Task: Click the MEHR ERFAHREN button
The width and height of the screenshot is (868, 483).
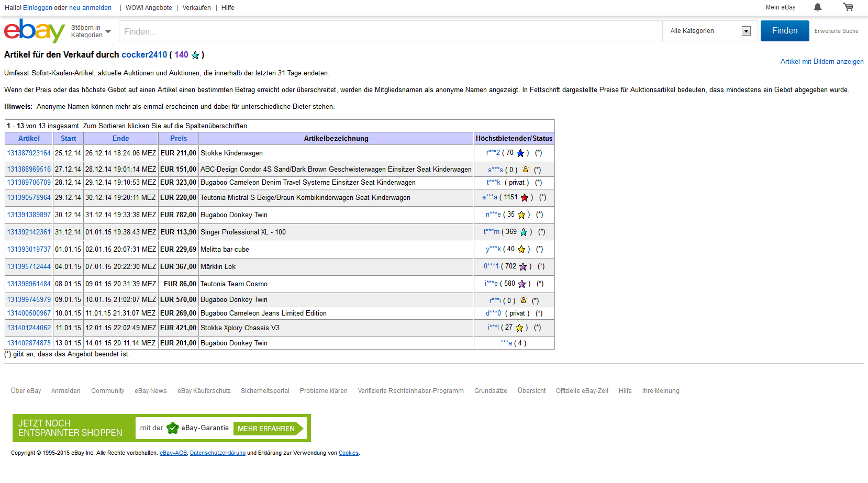Action: tap(269, 429)
